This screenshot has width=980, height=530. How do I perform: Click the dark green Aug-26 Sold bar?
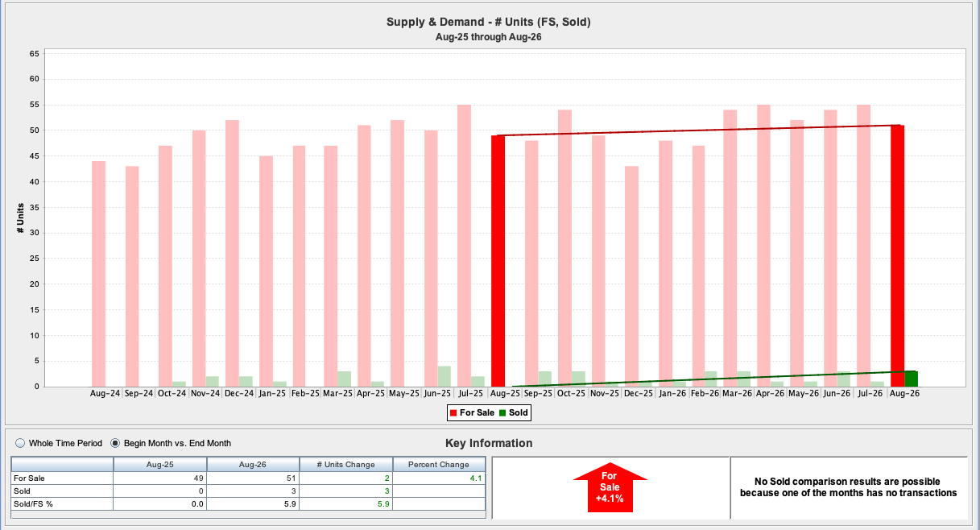(x=911, y=379)
